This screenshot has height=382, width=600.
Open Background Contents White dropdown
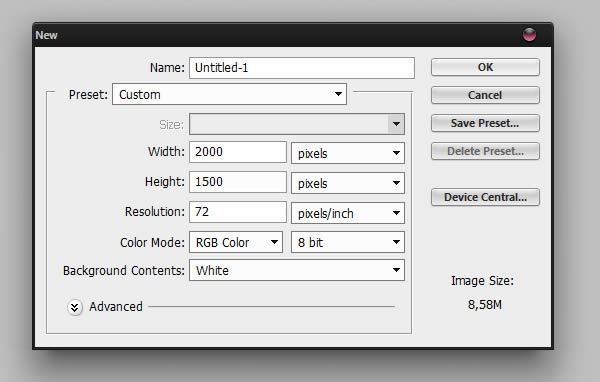tap(297, 270)
